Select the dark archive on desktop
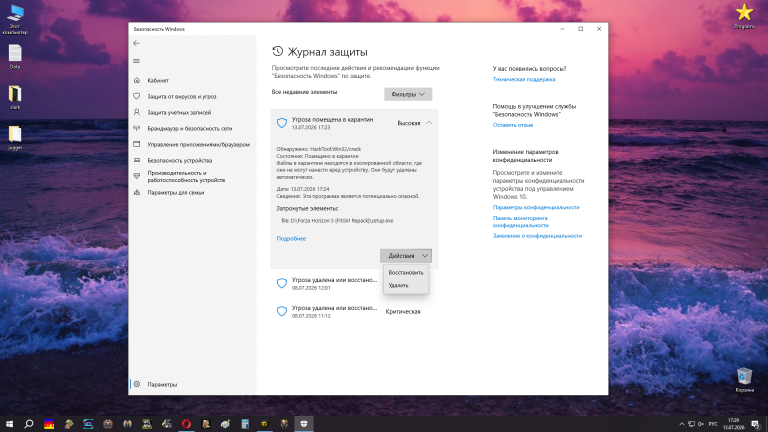This screenshot has width=768, height=432. [x=15, y=97]
